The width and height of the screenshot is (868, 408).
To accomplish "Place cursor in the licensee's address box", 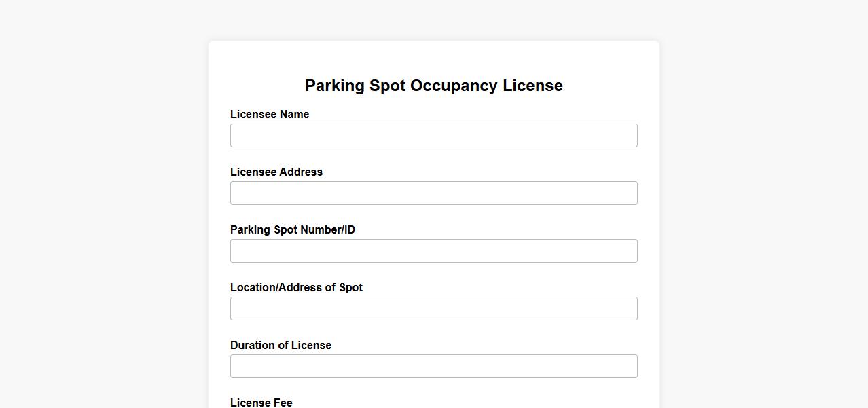I will (x=433, y=193).
